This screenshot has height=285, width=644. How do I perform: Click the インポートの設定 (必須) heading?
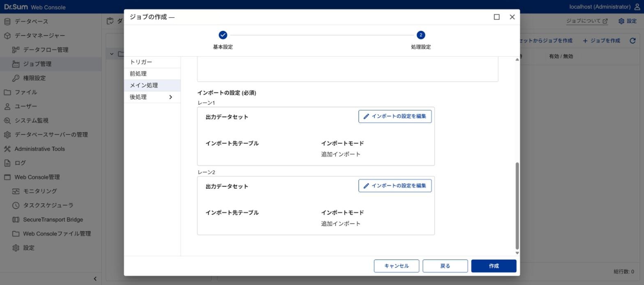227,93
